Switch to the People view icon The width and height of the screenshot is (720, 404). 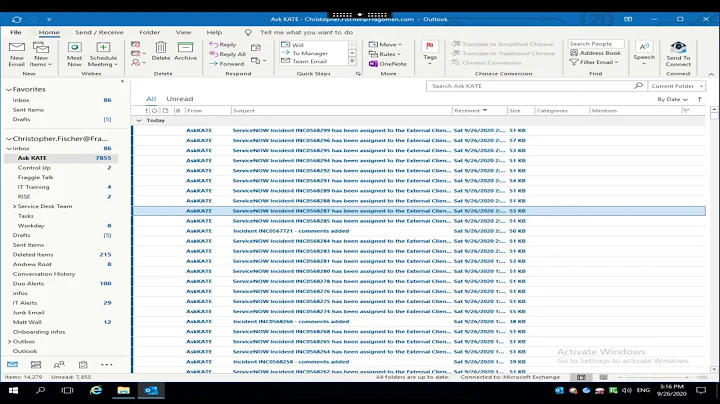[59, 365]
